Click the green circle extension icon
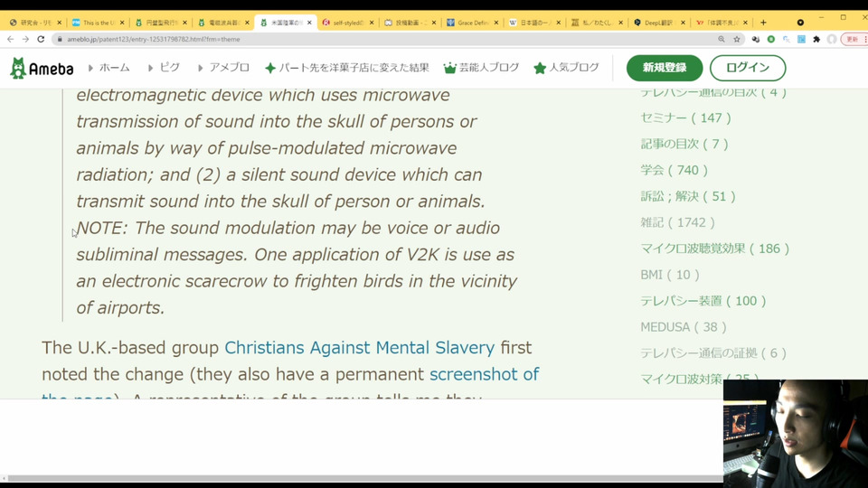Image resolution: width=868 pixels, height=488 pixels. click(x=771, y=39)
